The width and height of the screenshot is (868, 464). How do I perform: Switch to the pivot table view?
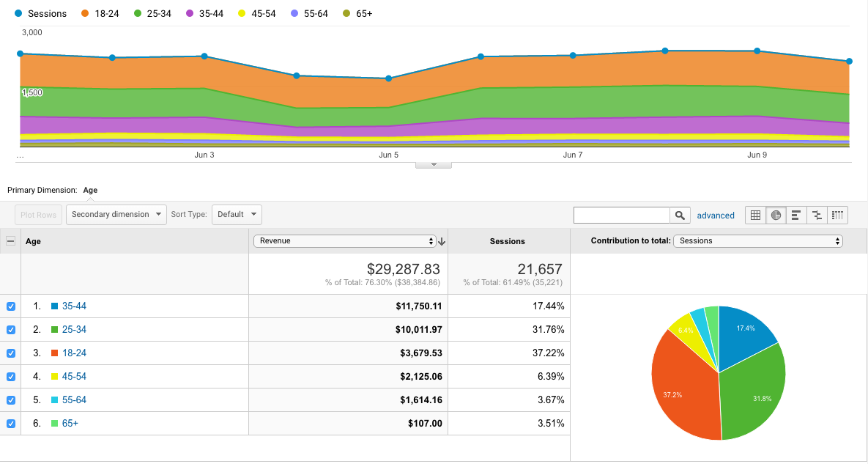[837, 215]
